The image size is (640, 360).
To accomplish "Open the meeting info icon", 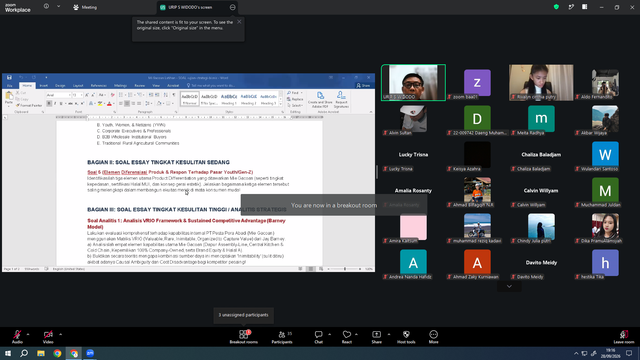I will pos(46,7).
